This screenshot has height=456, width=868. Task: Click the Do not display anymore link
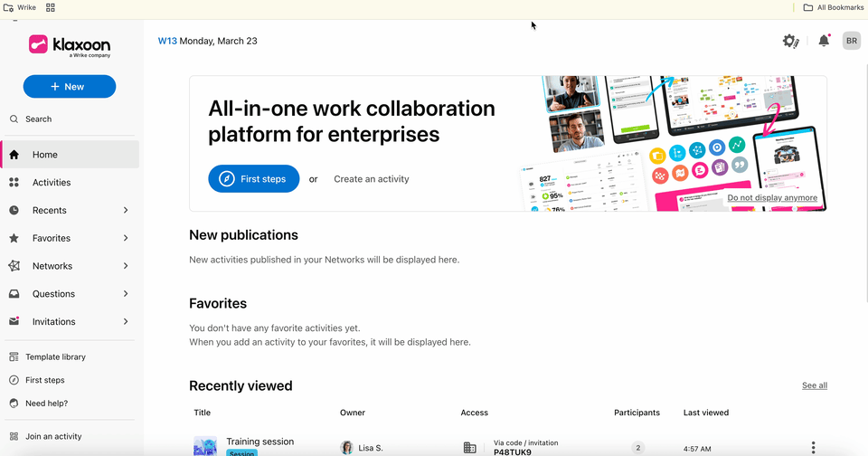click(771, 198)
